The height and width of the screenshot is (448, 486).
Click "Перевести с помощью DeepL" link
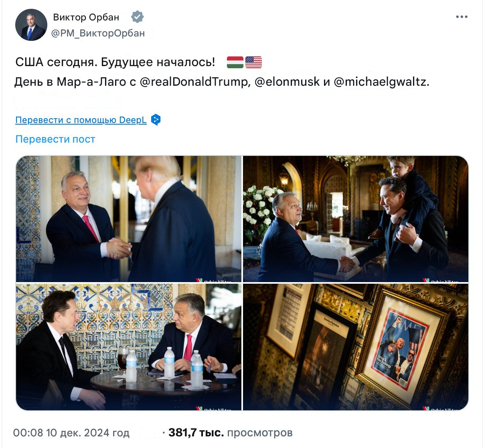click(81, 120)
